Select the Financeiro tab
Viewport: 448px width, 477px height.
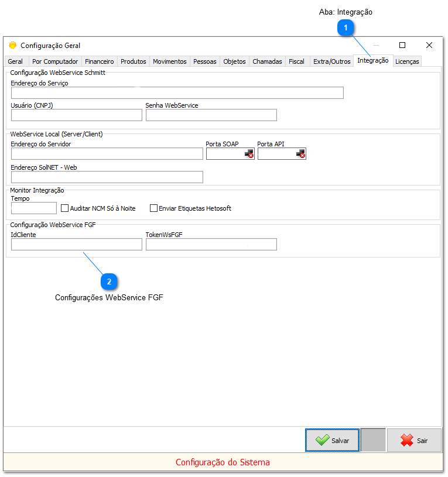click(99, 61)
